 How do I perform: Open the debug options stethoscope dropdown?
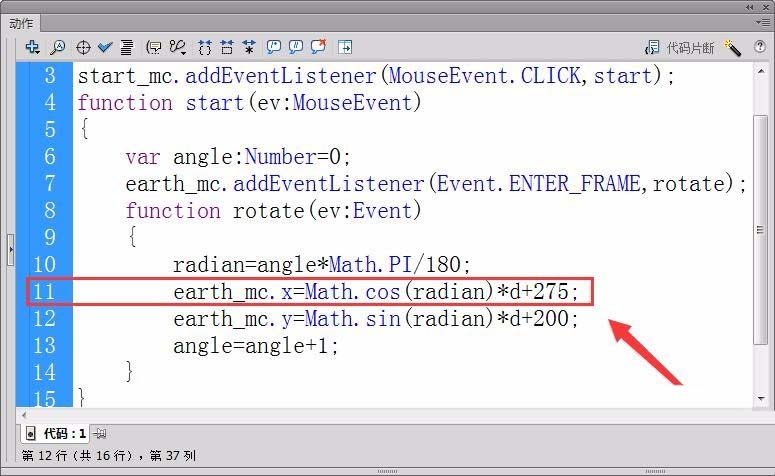(177, 47)
